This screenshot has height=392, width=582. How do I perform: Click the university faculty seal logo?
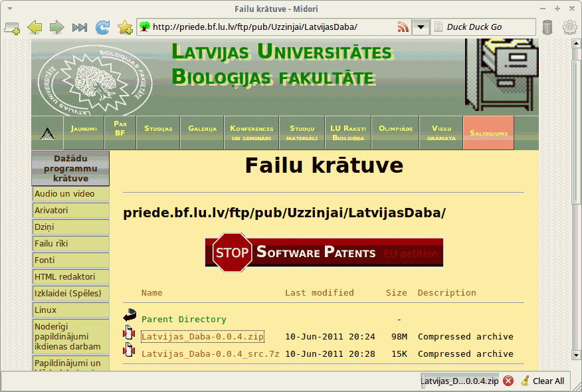[95, 80]
